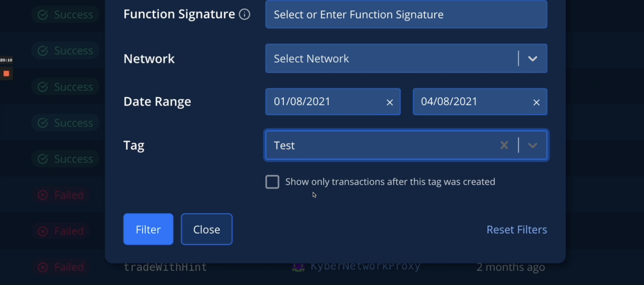Clear the 01/08/2021 start date

390,102
